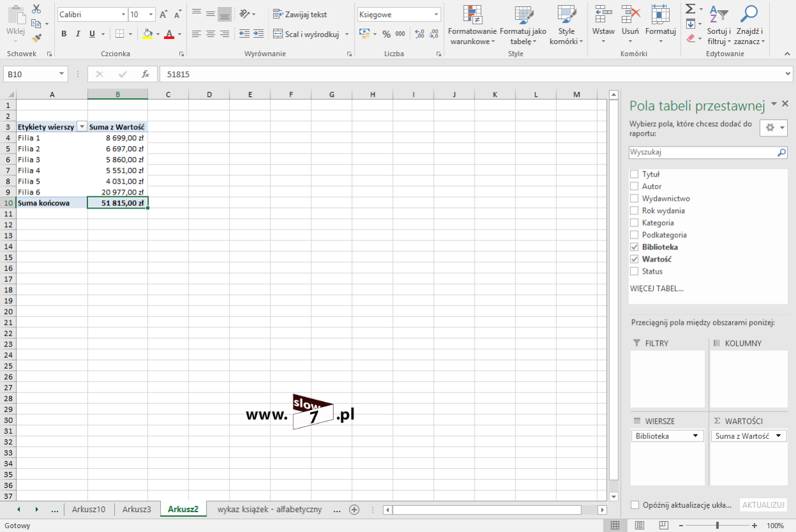
Task: Select the Format Painter brush icon
Action: pos(36,38)
